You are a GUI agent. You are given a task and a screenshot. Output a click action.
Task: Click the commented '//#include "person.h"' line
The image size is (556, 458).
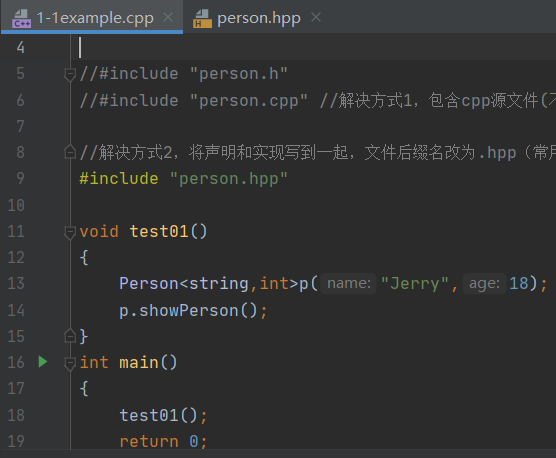(x=183, y=74)
